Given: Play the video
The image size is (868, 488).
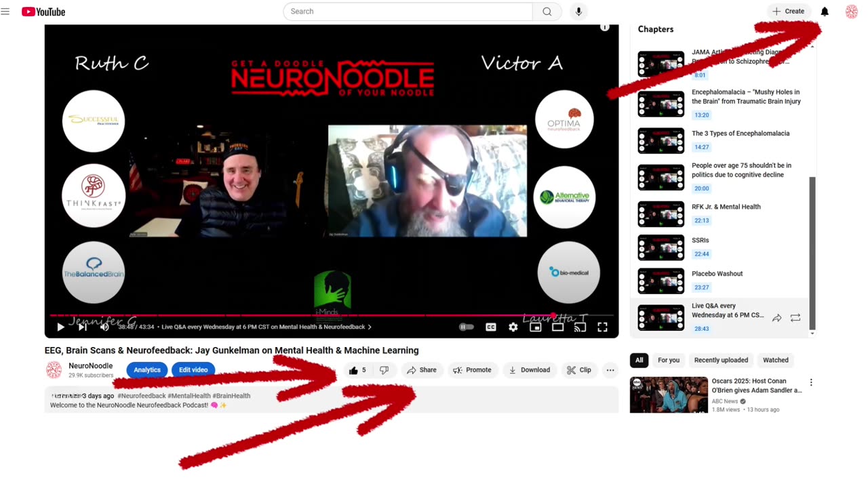Looking at the screenshot, I should pos(60,327).
